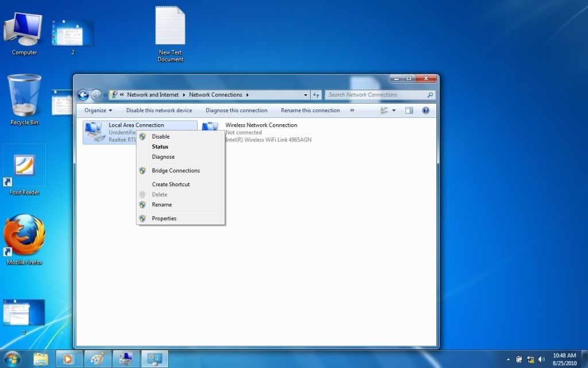This screenshot has height=368, width=588.
Task: Open the network status tray icon
Action: (530, 359)
